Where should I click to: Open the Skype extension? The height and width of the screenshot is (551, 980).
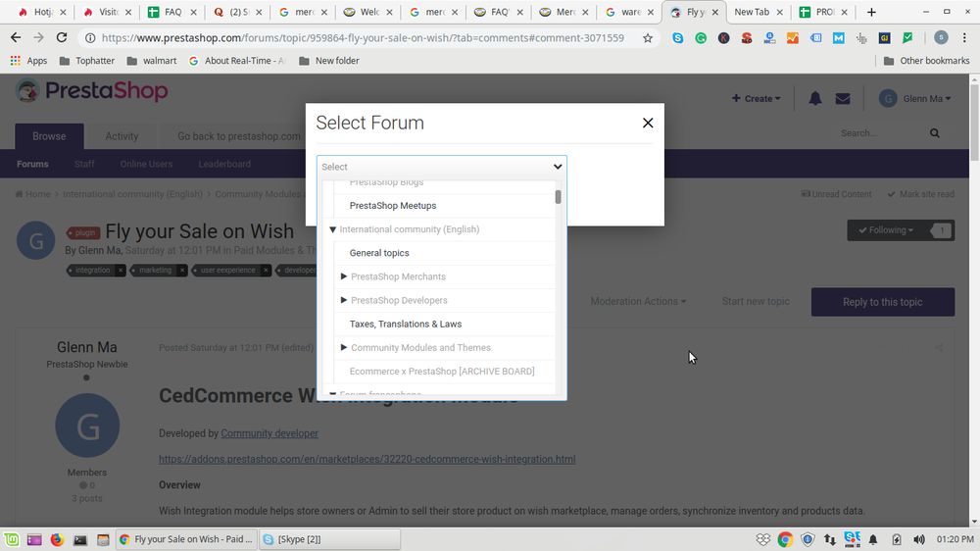(677, 38)
